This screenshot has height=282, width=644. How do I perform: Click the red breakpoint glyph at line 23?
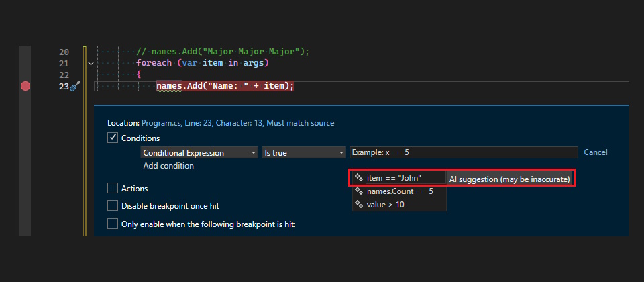[x=25, y=86]
